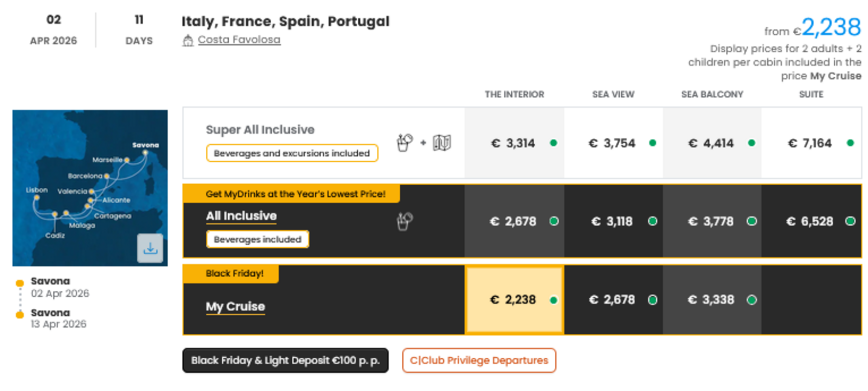Choose My Cruise Interior at €2,238
Image resolution: width=868 pixels, height=391 pixels.
tap(514, 300)
